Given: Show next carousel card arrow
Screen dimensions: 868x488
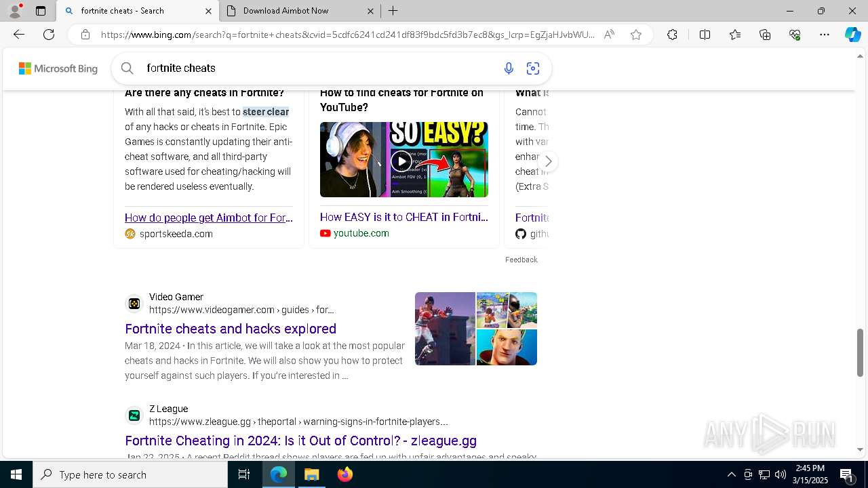Looking at the screenshot, I should tap(548, 161).
